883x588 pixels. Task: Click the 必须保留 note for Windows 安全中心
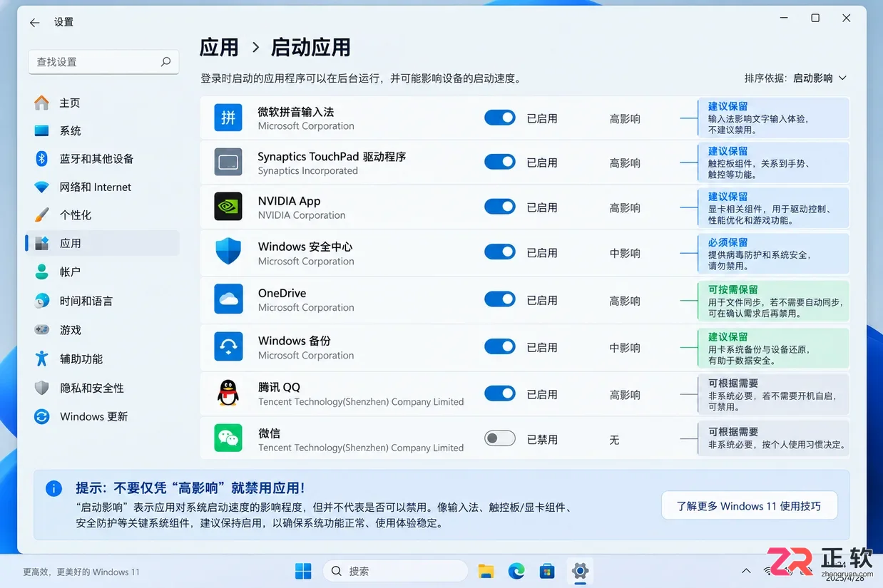(x=774, y=253)
